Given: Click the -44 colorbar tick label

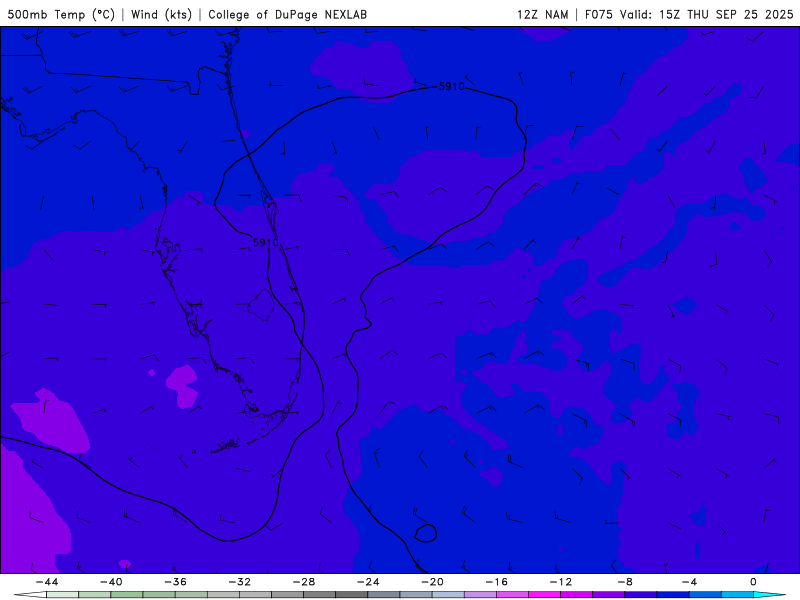Looking at the screenshot, I should pos(47,582).
